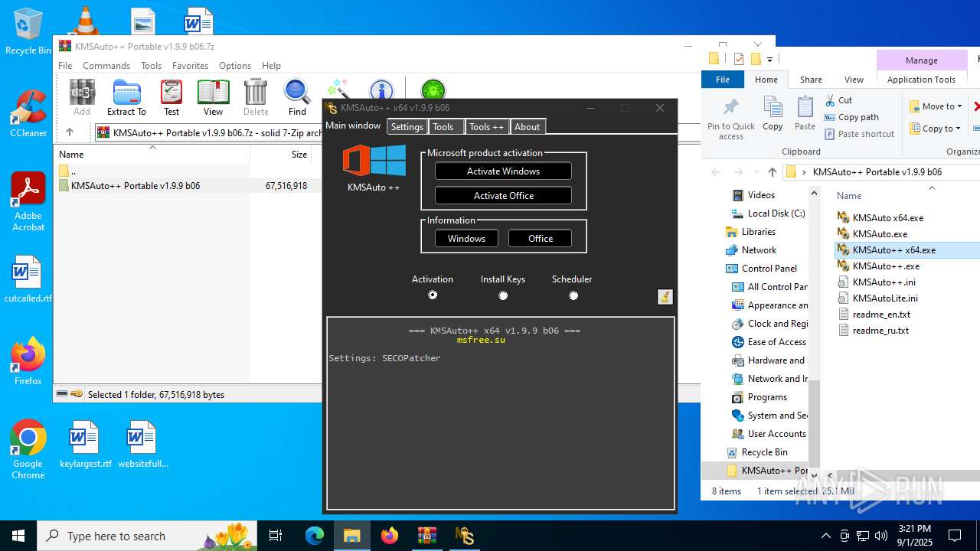Select the Install Keys radio button
This screenshot has width=980, height=551.
[503, 295]
